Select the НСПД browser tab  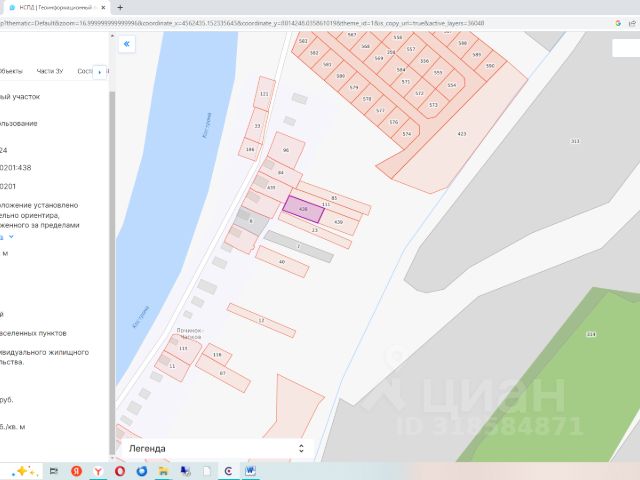pyautogui.click(x=56, y=7)
